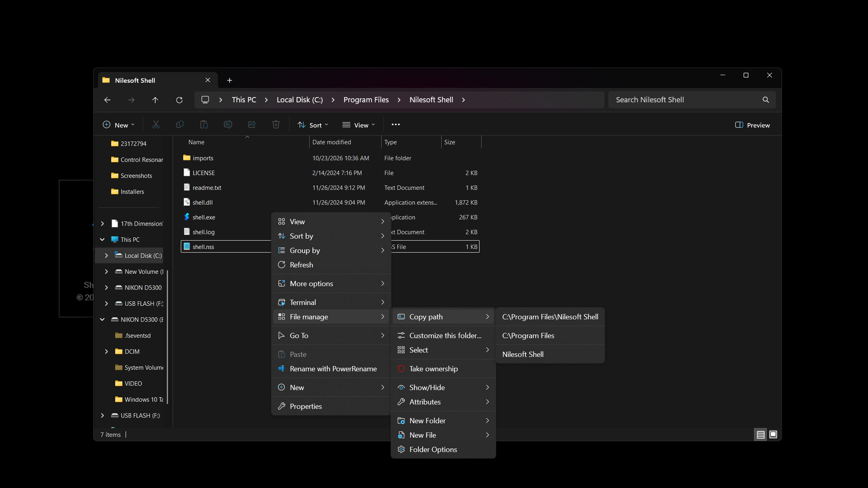The height and width of the screenshot is (488, 868).
Task: Expand the Local Disk (C:) tree node
Action: [x=106, y=255]
